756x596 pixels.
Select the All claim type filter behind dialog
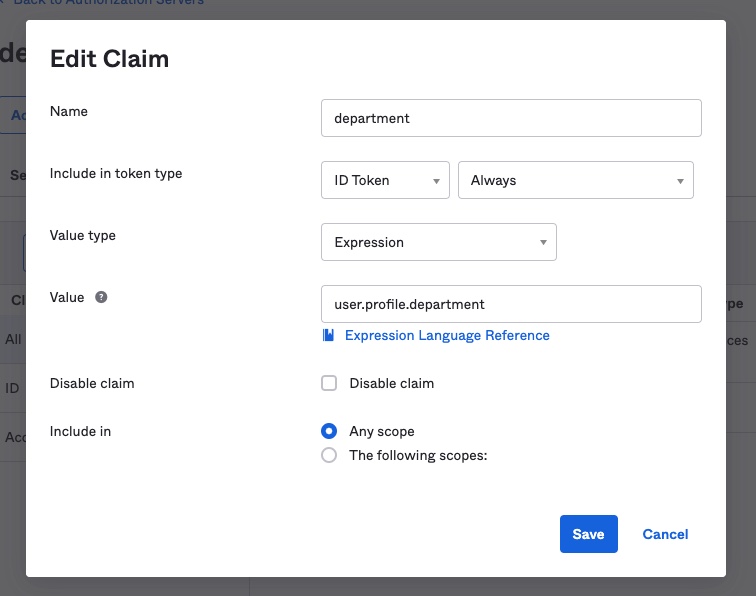[13, 339]
